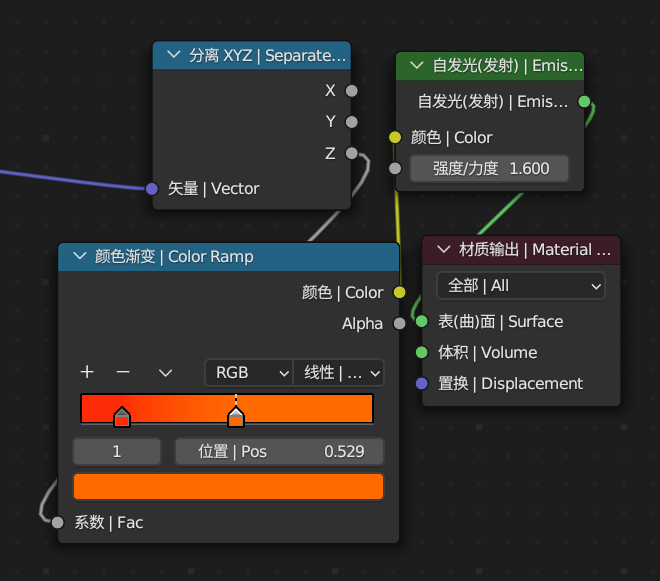Click the Separate XYZ Z output socket
Viewport: 660px width, 581px height.
click(351, 153)
